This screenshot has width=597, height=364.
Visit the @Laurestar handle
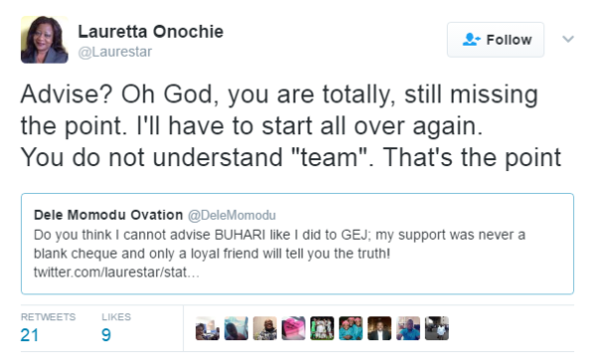click(x=115, y=52)
